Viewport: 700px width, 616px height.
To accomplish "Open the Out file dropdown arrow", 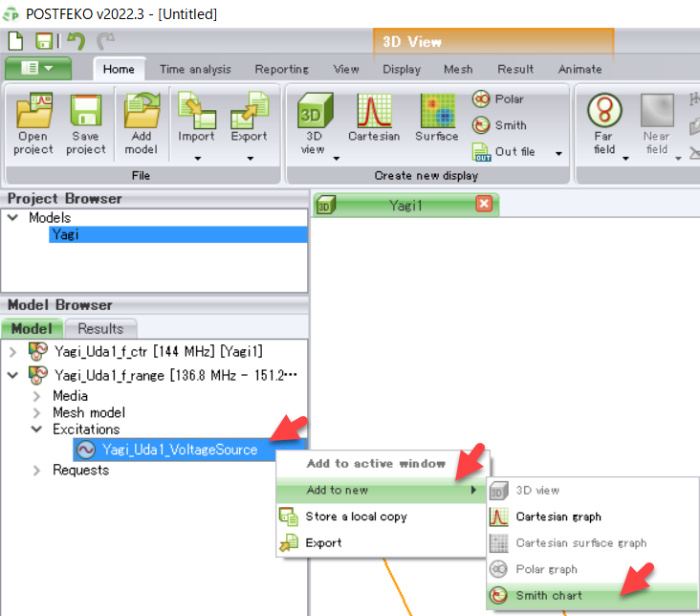I will (x=558, y=153).
